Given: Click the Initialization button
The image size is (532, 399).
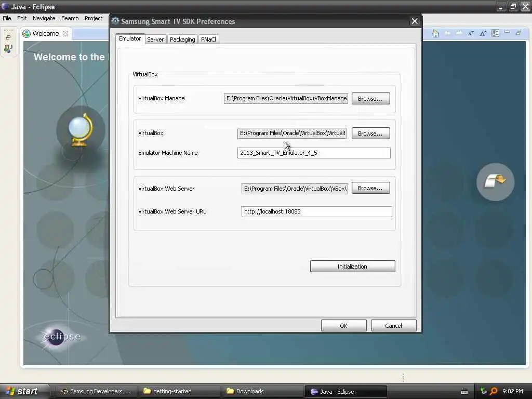Looking at the screenshot, I should tap(353, 267).
